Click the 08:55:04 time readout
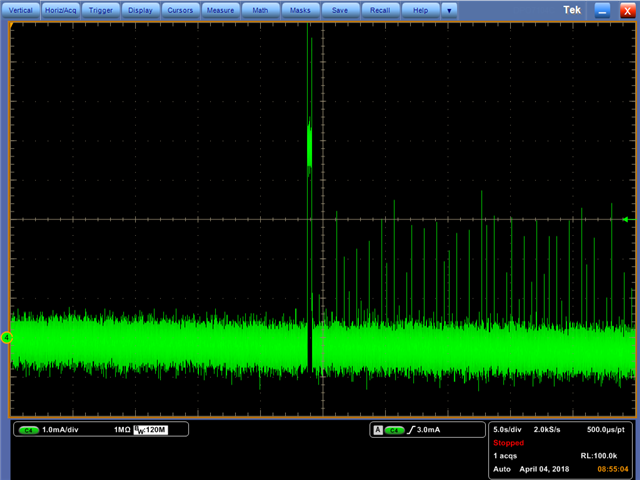640x480 pixels. [x=613, y=469]
